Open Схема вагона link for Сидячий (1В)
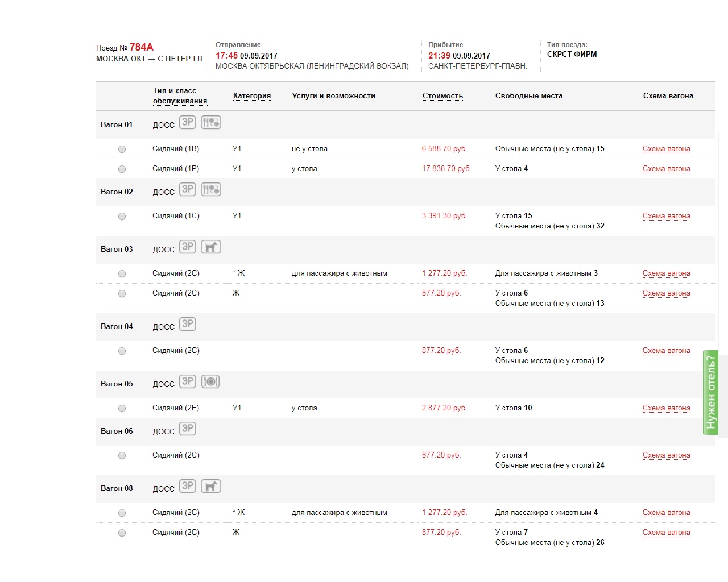Screen dimensions: 728x582 667,149
